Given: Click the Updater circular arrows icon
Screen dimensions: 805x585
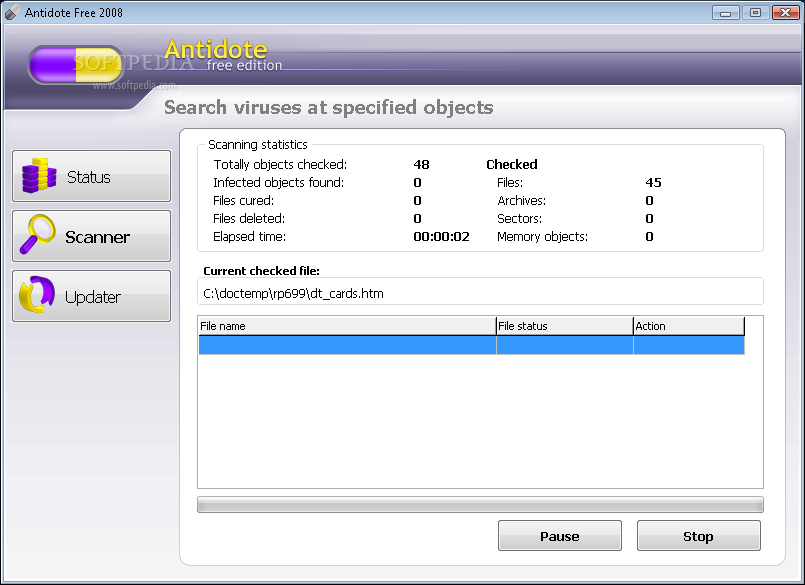Looking at the screenshot, I should [x=37, y=295].
